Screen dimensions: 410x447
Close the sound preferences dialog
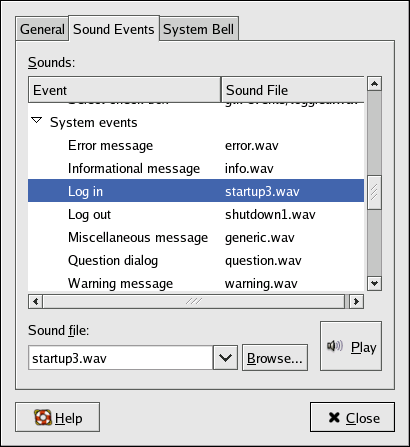tap(352, 417)
